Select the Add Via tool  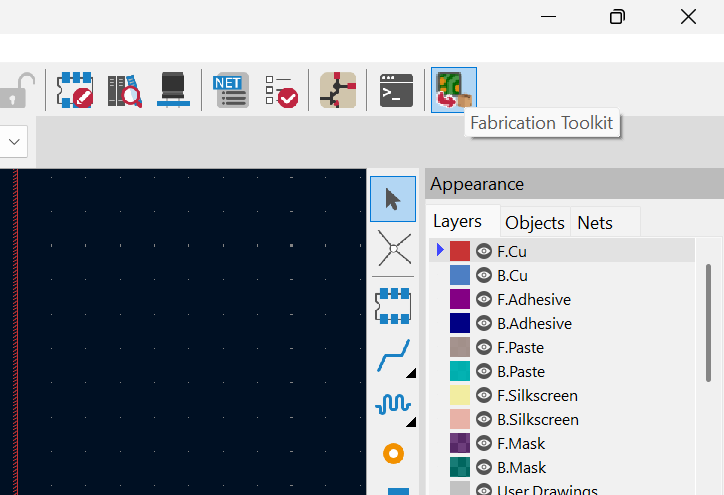pos(393,454)
